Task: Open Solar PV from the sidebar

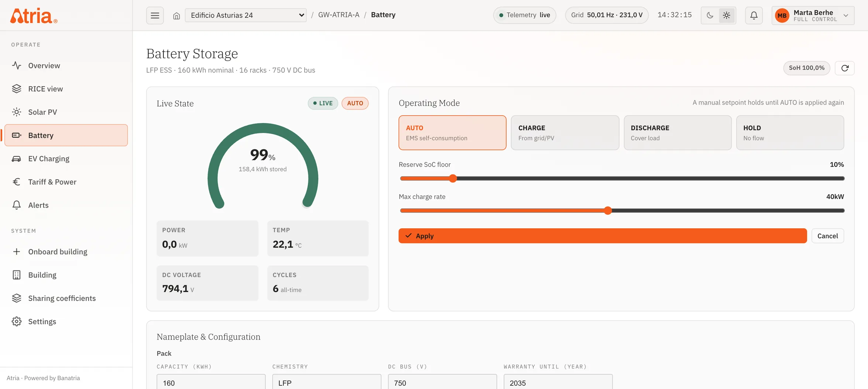Action: click(x=66, y=112)
